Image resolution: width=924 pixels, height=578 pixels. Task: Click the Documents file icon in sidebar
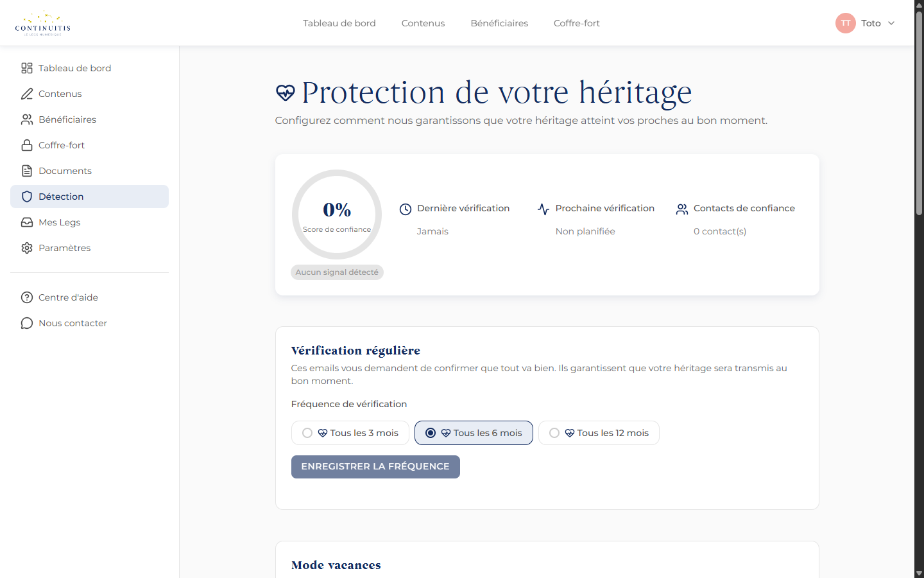click(x=26, y=170)
